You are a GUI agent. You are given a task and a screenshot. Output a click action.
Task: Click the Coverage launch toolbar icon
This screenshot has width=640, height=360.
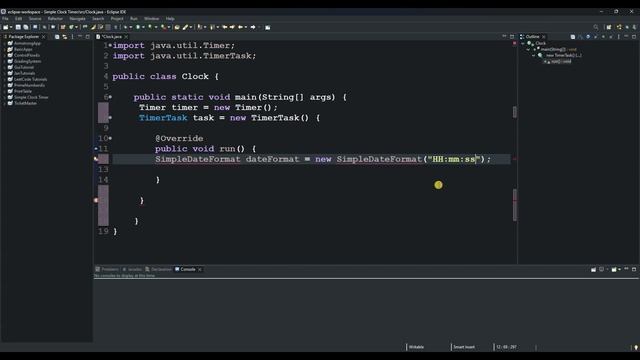[150, 27]
